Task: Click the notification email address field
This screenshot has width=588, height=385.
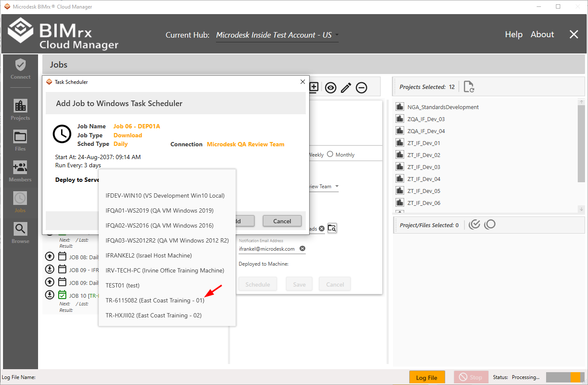Action: (x=268, y=249)
